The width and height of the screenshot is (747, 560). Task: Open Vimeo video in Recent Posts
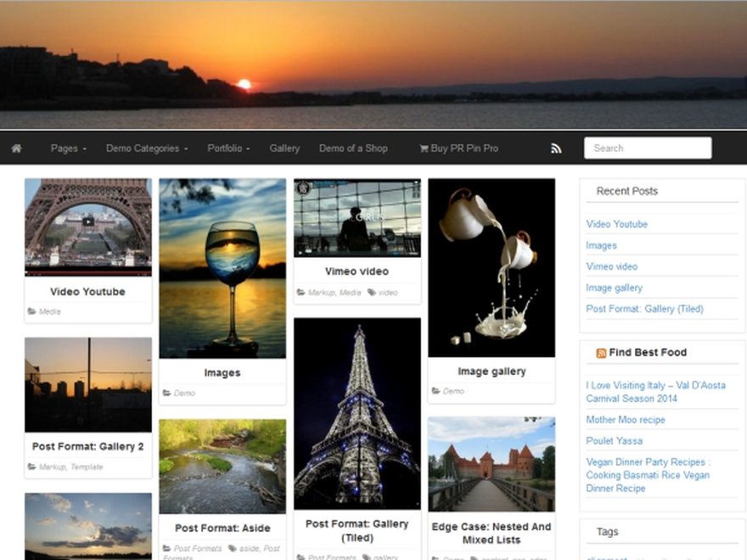[612, 266]
